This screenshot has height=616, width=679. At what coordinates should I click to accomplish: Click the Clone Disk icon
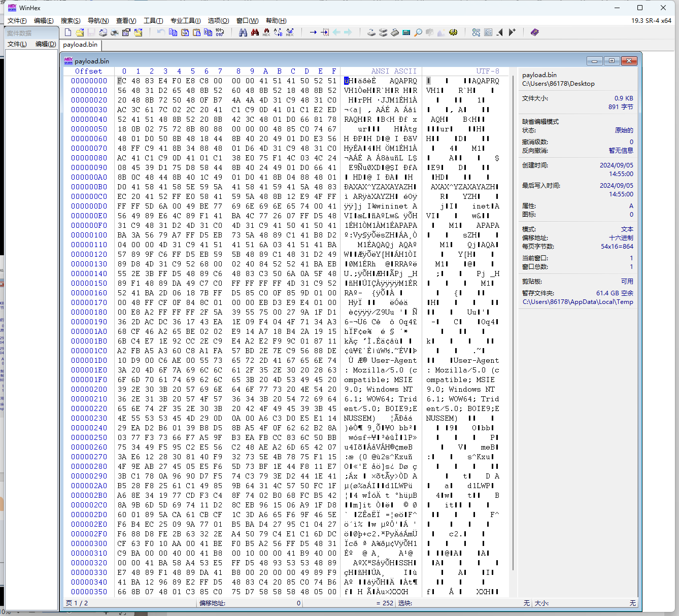(371, 32)
